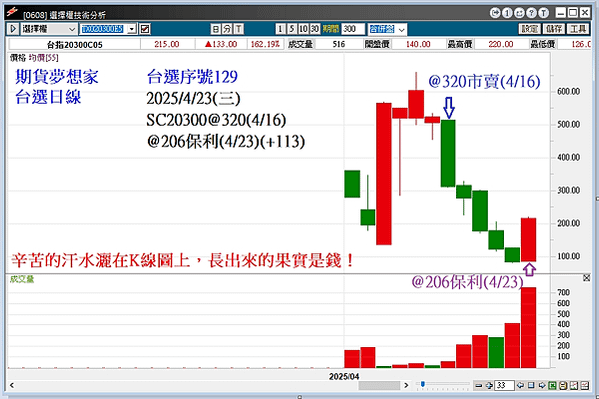The width and height of the screenshot is (599, 399).
Task: Click the play arrow icon beside 選擇權
Action: 13,29
